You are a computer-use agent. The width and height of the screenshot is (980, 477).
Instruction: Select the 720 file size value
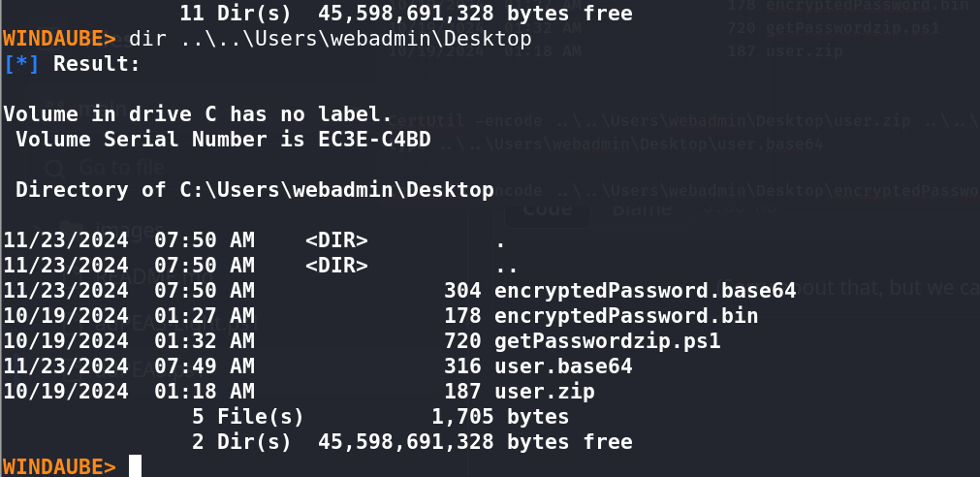pyautogui.click(x=462, y=341)
